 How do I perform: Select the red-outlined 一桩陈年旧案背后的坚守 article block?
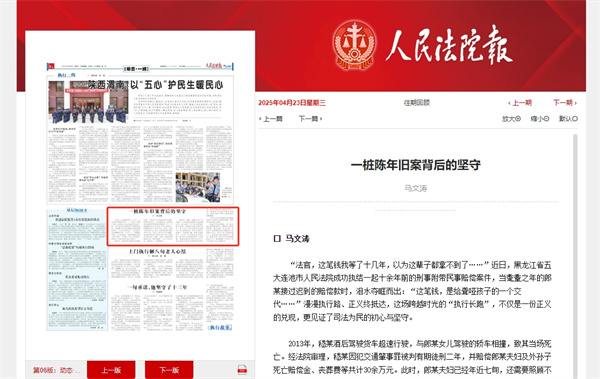(x=173, y=226)
